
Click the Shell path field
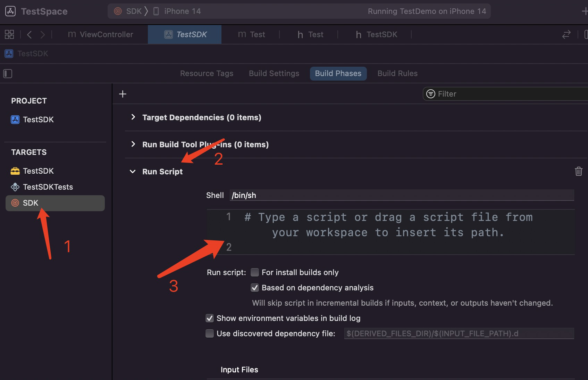[x=402, y=195]
